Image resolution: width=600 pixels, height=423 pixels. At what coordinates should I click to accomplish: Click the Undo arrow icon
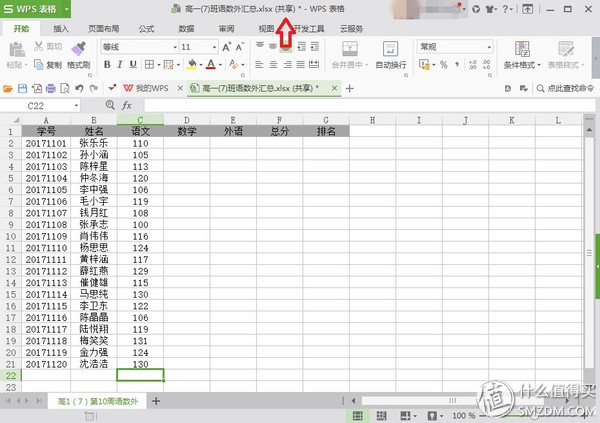(79, 89)
